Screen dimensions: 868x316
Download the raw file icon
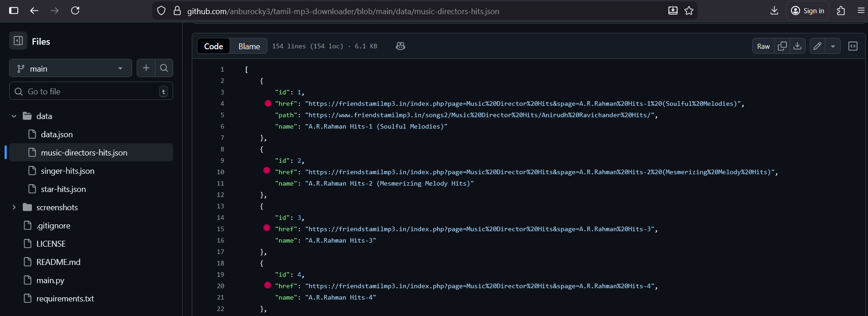(797, 46)
